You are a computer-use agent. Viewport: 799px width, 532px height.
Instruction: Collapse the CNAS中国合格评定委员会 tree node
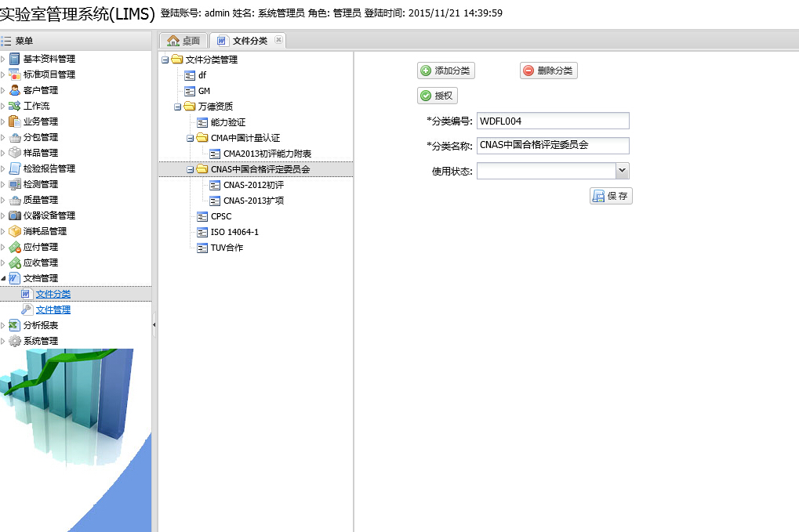(190, 169)
